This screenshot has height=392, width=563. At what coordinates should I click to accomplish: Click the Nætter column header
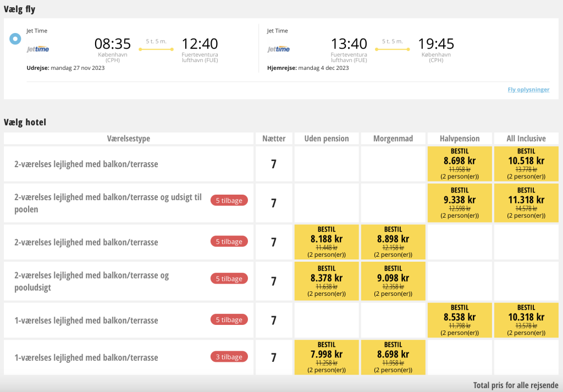pos(274,139)
